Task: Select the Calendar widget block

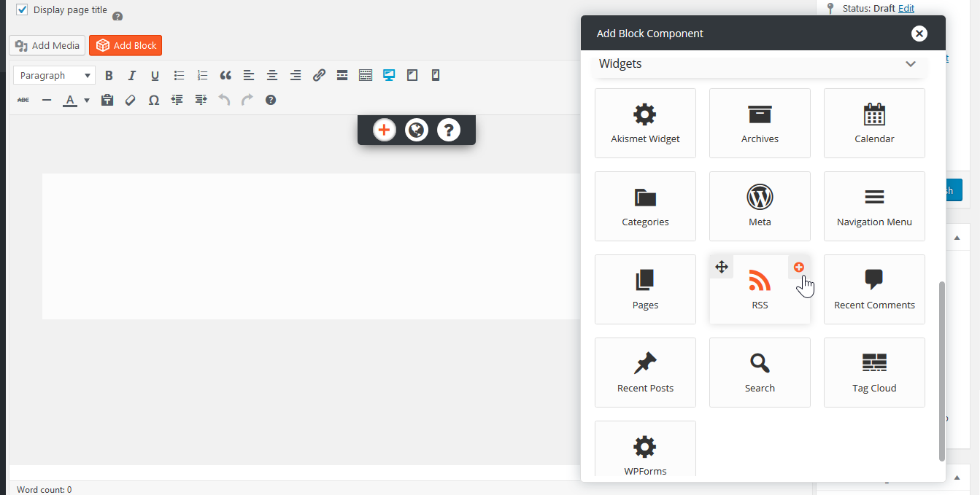Action: (874, 123)
